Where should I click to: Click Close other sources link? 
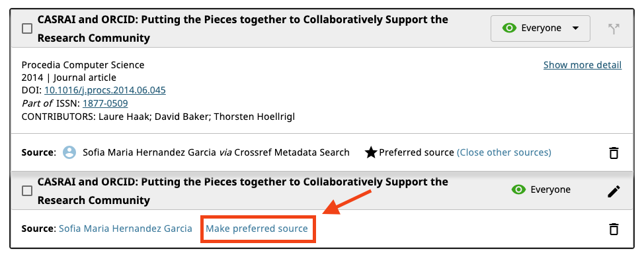click(x=504, y=152)
